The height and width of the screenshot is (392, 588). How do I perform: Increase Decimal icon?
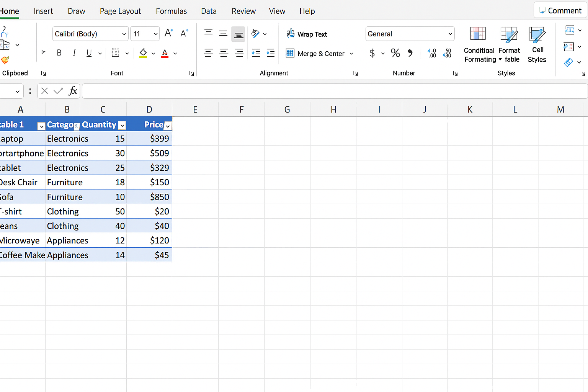pos(432,53)
